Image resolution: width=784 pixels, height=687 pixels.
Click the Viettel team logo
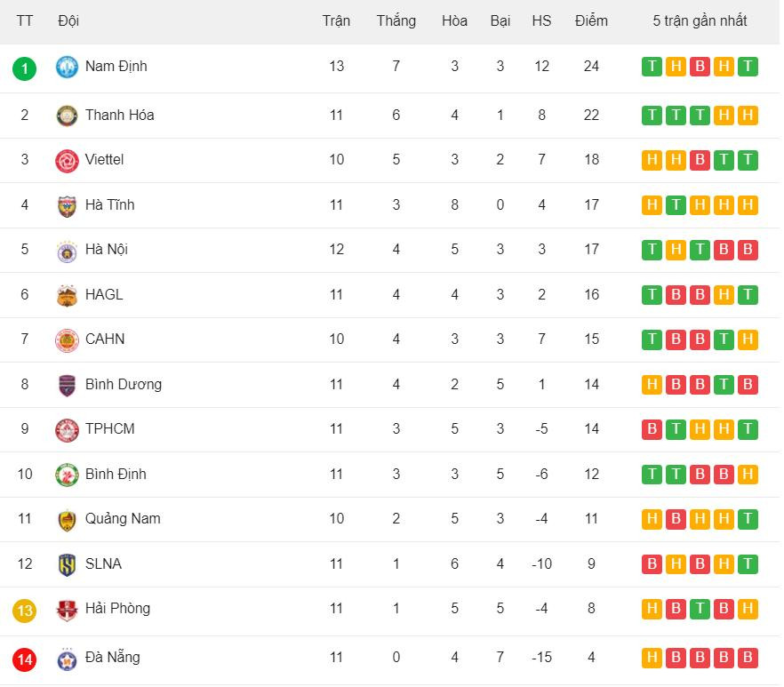tap(68, 160)
